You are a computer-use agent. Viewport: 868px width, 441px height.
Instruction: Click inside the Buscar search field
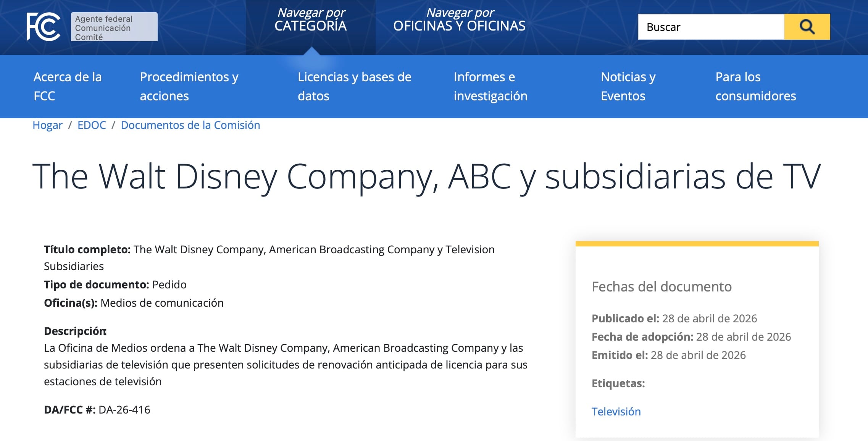point(710,27)
